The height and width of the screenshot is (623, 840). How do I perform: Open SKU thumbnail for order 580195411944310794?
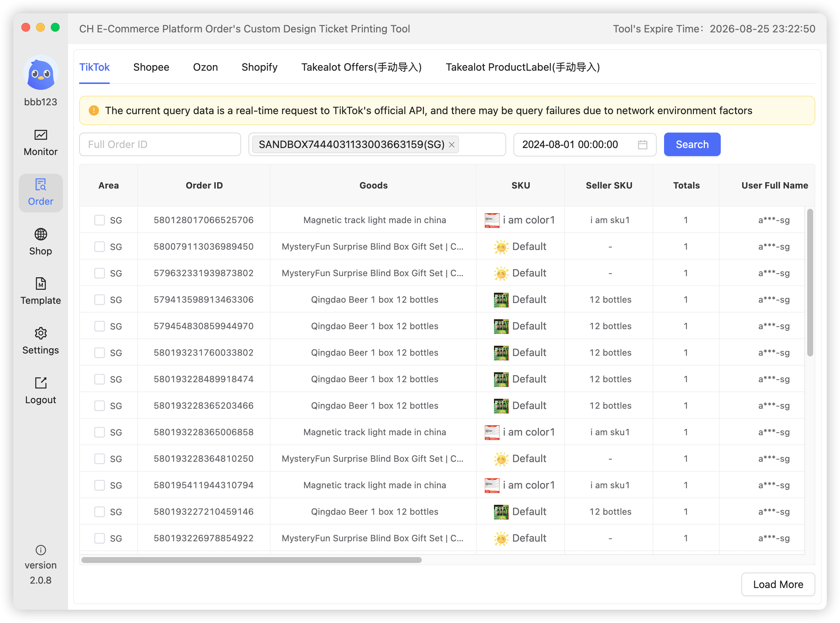pos(493,486)
